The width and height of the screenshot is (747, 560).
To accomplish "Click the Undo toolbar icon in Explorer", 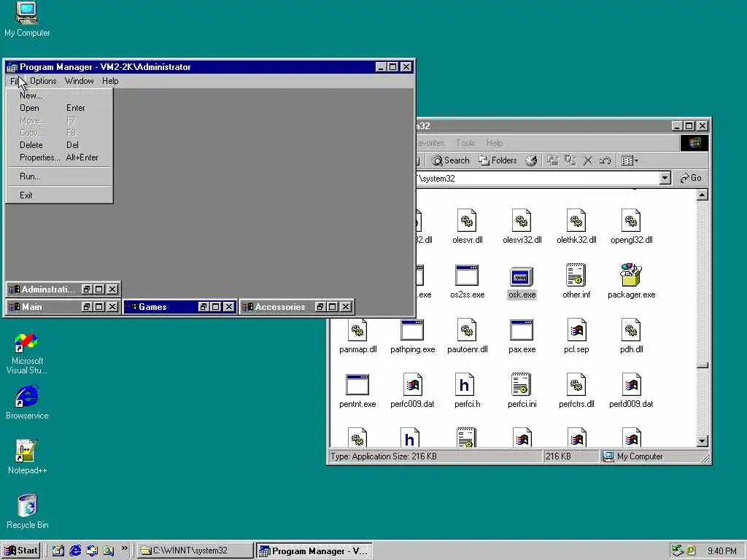I will click(x=605, y=160).
